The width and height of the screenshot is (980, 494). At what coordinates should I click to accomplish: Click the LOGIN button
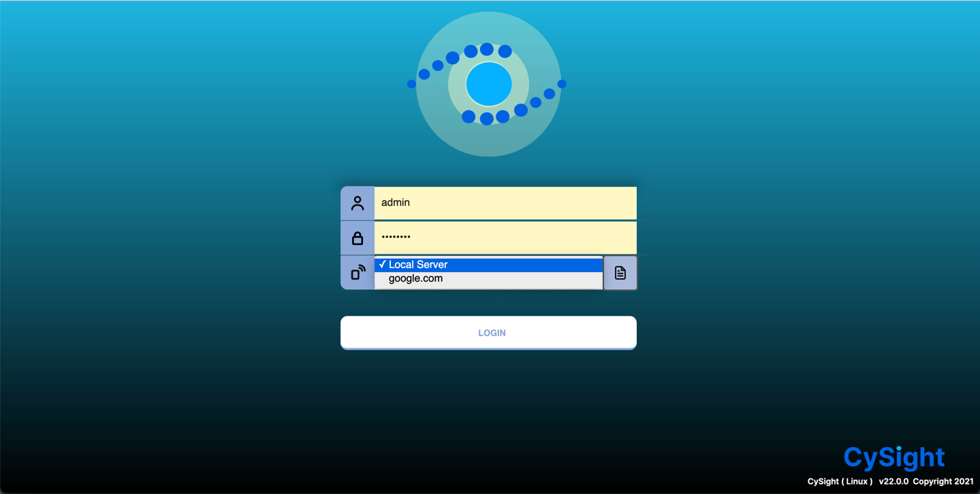click(x=488, y=333)
